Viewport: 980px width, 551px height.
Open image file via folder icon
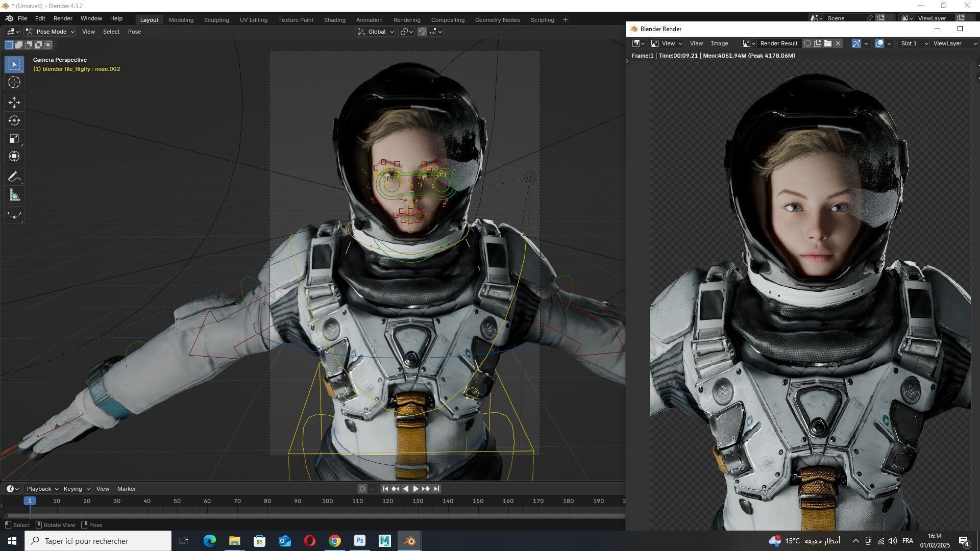tap(828, 43)
